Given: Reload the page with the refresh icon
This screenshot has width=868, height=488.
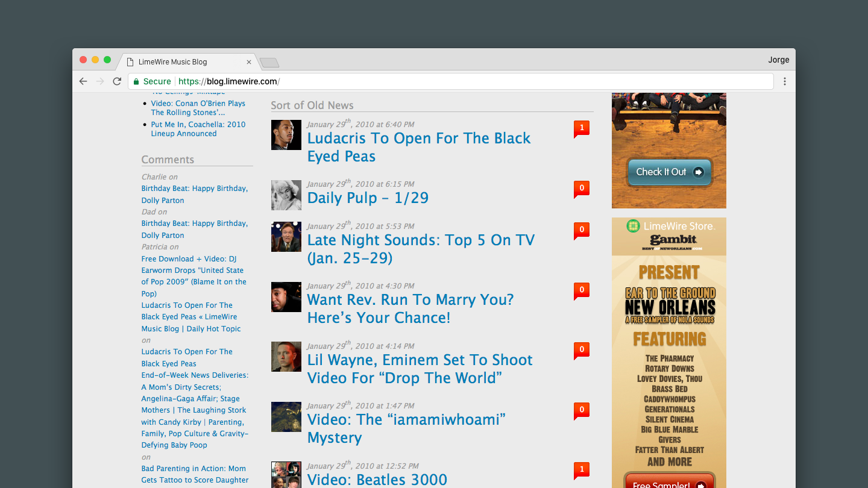Looking at the screenshot, I should coord(117,81).
